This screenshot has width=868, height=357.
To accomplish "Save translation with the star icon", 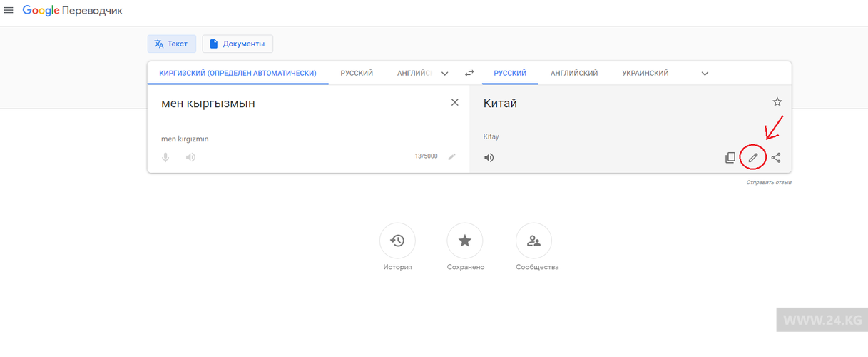I will tap(777, 102).
